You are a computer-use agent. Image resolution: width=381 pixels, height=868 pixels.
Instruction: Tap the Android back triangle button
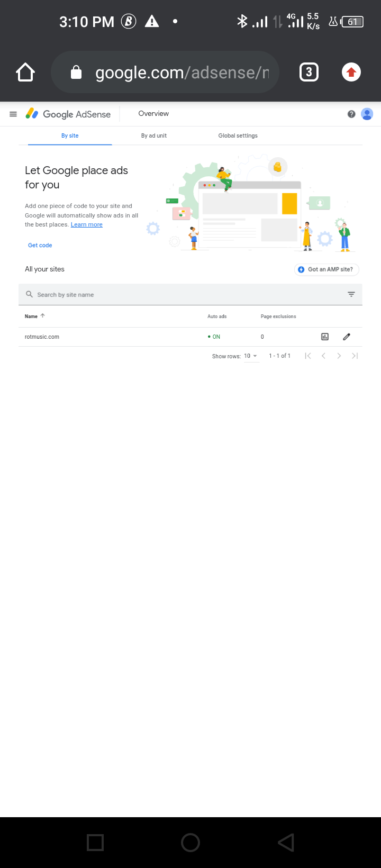tap(286, 843)
